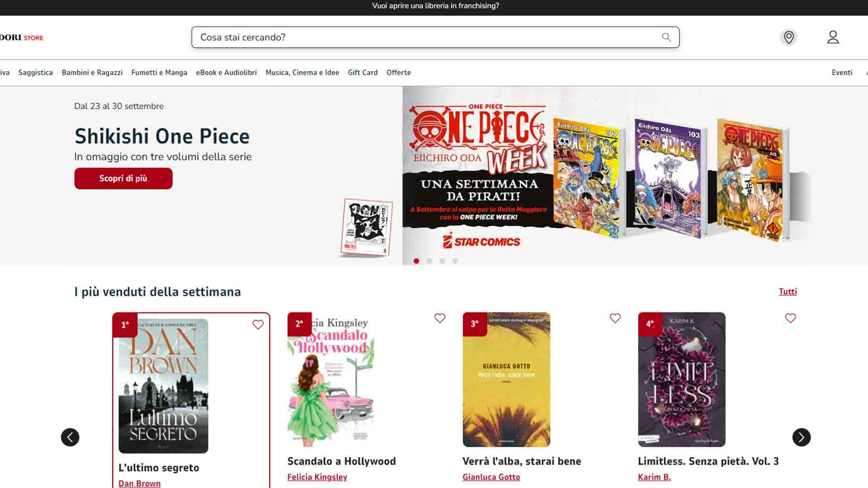Image resolution: width=868 pixels, height=488 pixels.
Task: Add Scandalo a Hollywood to wishlist heart
Action: pos(440,318)
